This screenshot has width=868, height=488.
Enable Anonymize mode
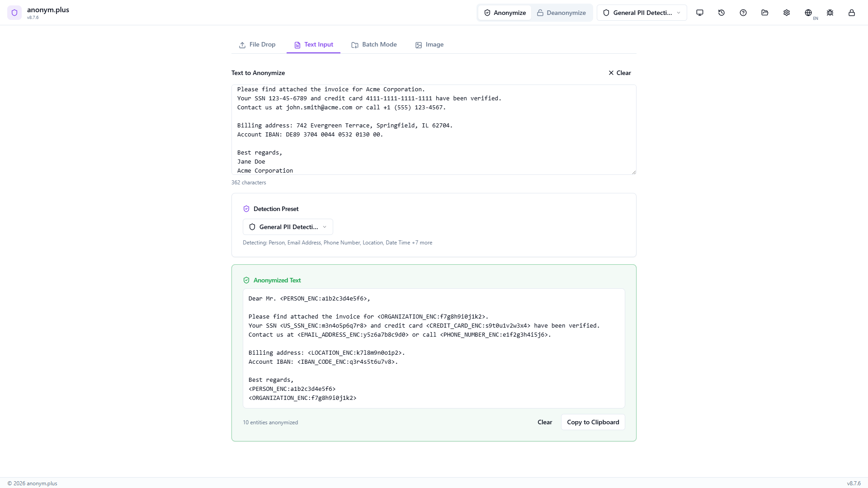pos(505,13)
